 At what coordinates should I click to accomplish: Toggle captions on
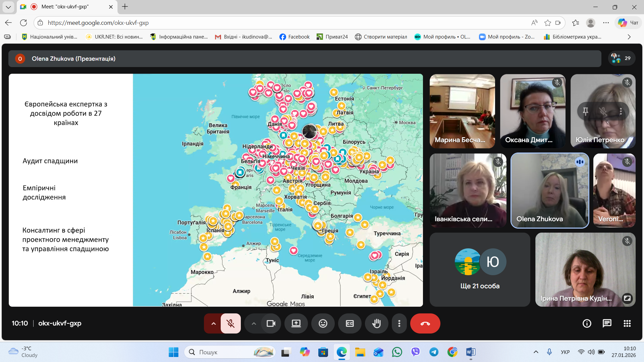coord(350,323)
